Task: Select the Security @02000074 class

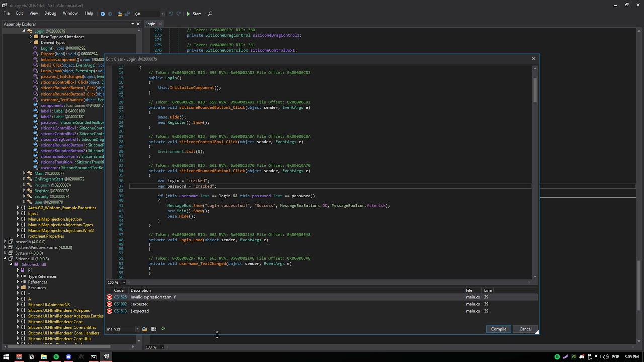Action: [52, 196]
